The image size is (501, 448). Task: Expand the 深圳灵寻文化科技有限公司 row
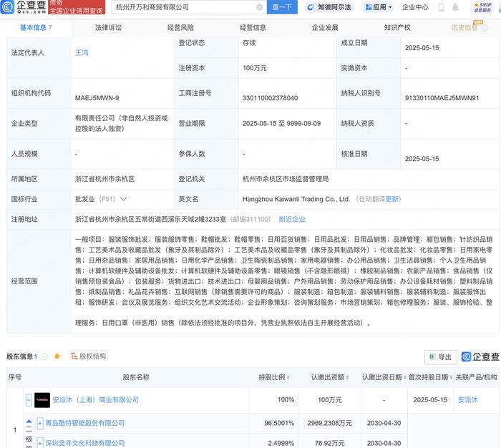pyautogui.click(x=40, y=443)
